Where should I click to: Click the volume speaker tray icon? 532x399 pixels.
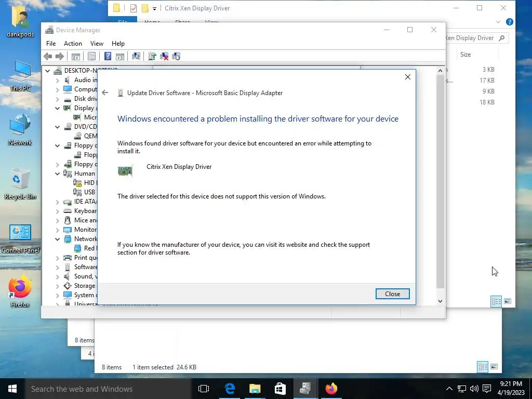click(474, 389)
